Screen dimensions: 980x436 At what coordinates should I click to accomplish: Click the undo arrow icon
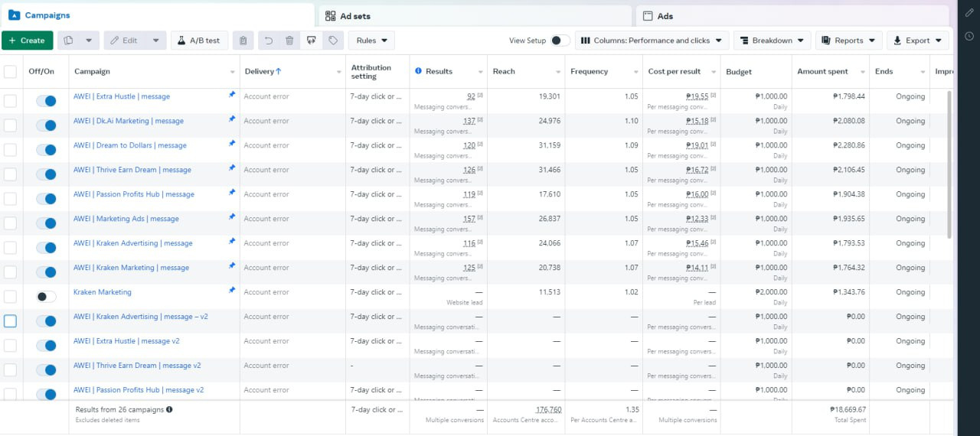point(267,41)
